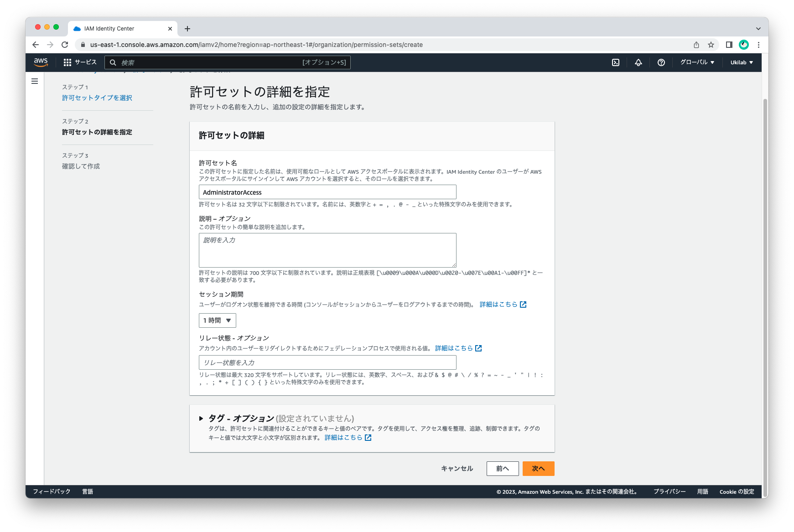Click プライバシー in the footer

point(669,491)
